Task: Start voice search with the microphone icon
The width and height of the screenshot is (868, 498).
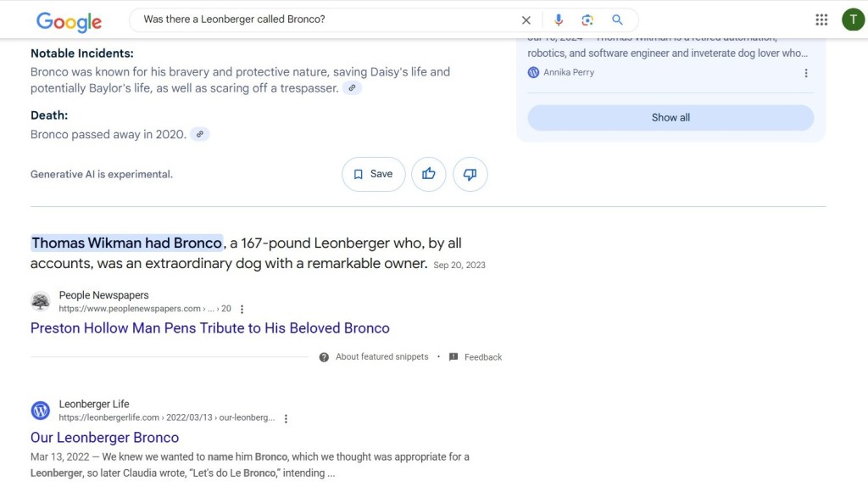Action: [559, 20]
